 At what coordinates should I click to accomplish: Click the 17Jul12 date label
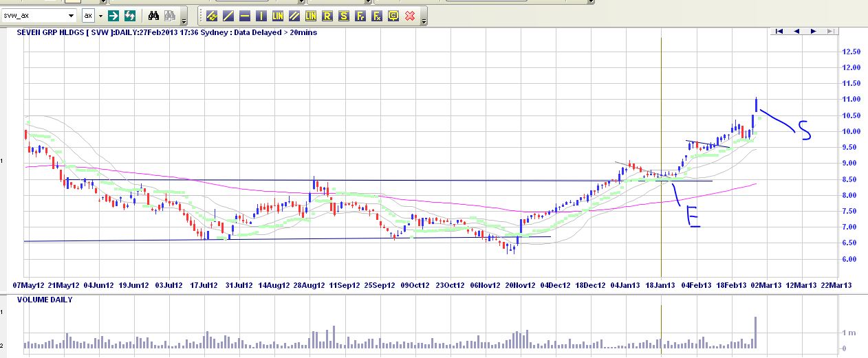point(203,284)
